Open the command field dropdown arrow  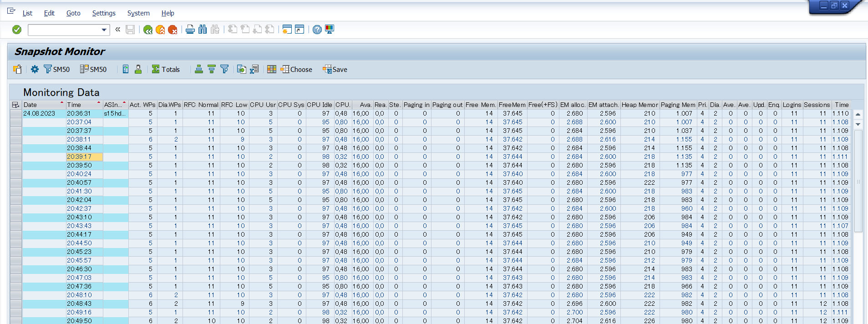click(104, 30)
